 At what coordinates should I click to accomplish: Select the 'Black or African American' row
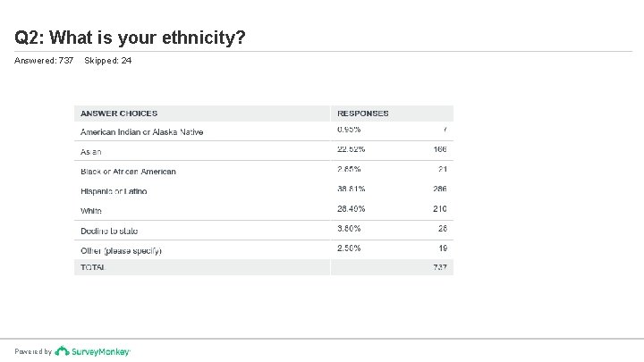point(128,172)
